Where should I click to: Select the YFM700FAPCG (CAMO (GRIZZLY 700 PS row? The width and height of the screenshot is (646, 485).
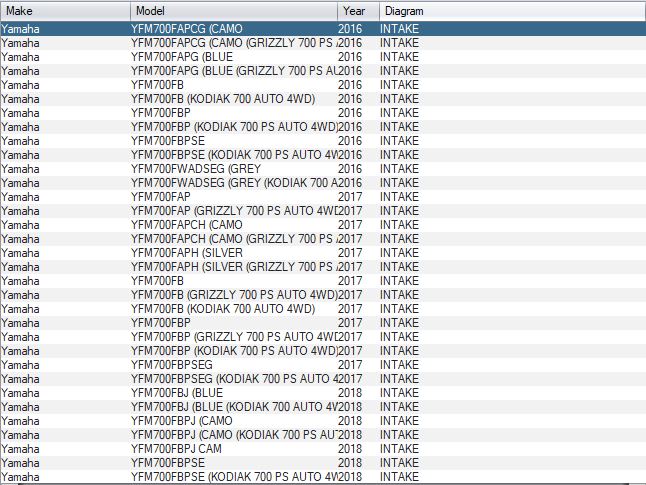pyautogui.click(x=323, y=43)
